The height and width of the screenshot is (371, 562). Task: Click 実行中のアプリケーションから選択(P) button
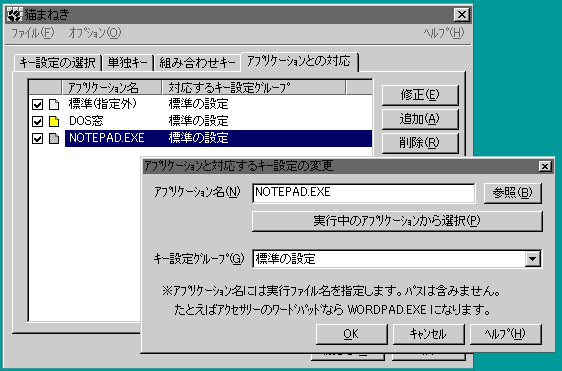pyautogui.click(x=397, y=221)
